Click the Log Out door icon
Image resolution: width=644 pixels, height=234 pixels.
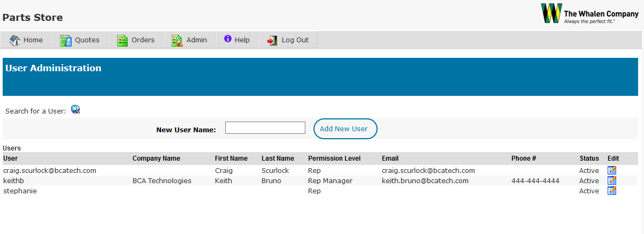point(273,40)
